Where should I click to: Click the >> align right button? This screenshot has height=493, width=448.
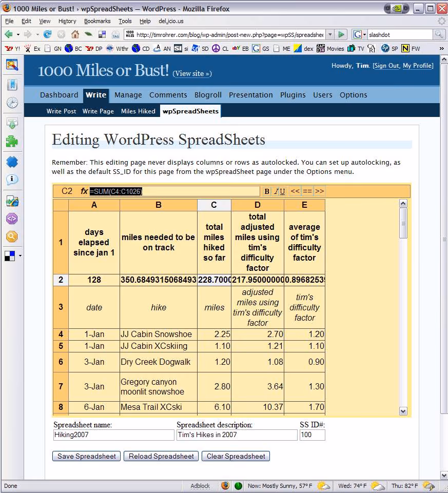tap(319, 191)
